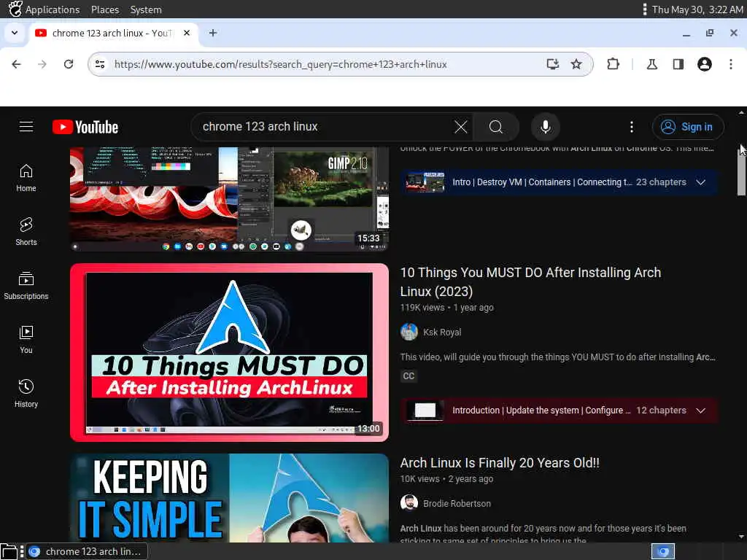Open Subscriptions in the YouTube sidebar
This screenshot has width=747, height=560.
click(26, 286)
